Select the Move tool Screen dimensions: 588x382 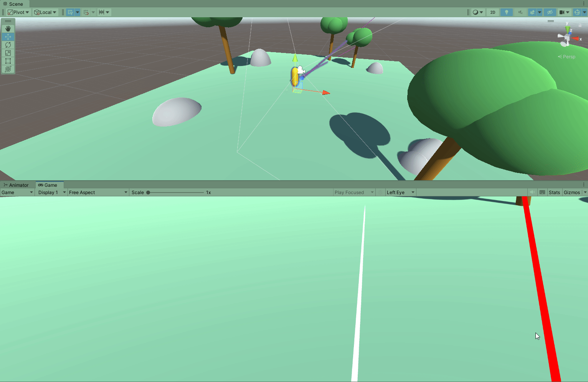(x=8, y=37)
